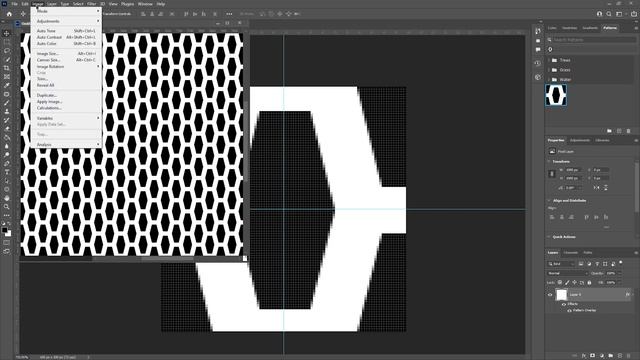Click the Layer 0 thumbnail

point(562,294)
